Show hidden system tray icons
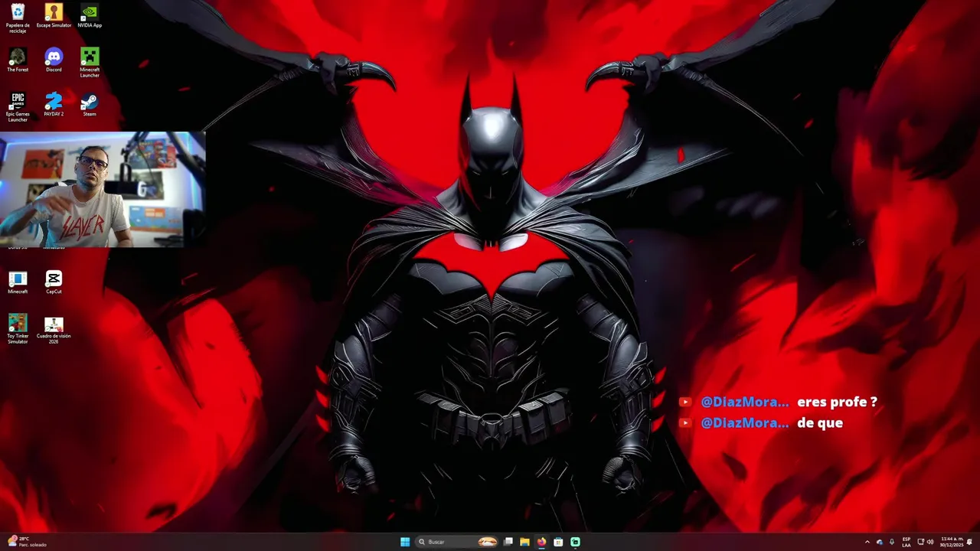This screenshot has height=551, width=980. (x=867, y=542)
